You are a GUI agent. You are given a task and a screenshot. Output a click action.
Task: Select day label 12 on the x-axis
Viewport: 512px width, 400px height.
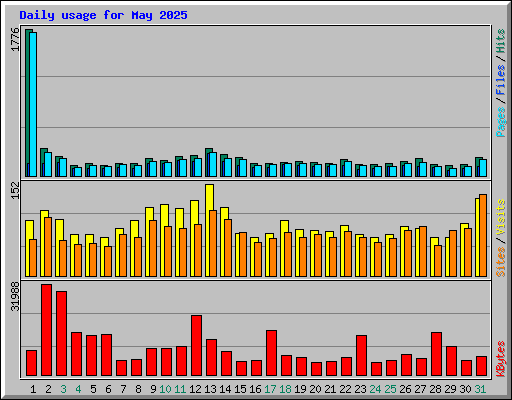tap(195, 389)
